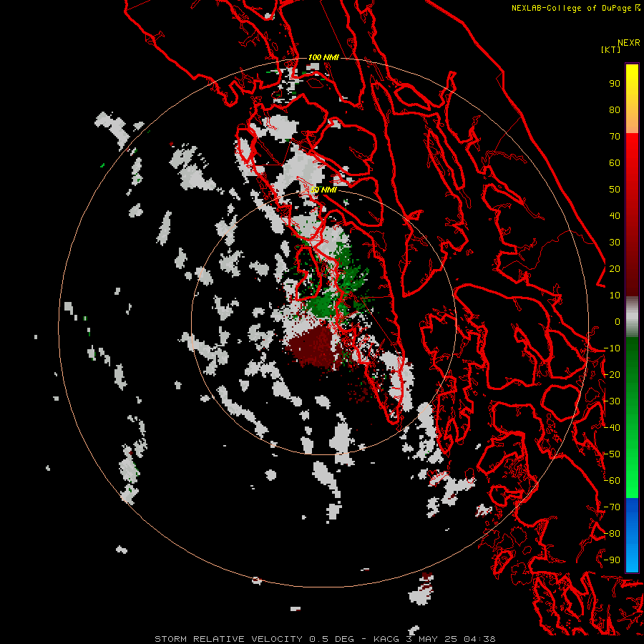Viewport: 644px width, 644px height.
Task: Click the -30 value on the velocity scale
Action: tap(612, 401)
